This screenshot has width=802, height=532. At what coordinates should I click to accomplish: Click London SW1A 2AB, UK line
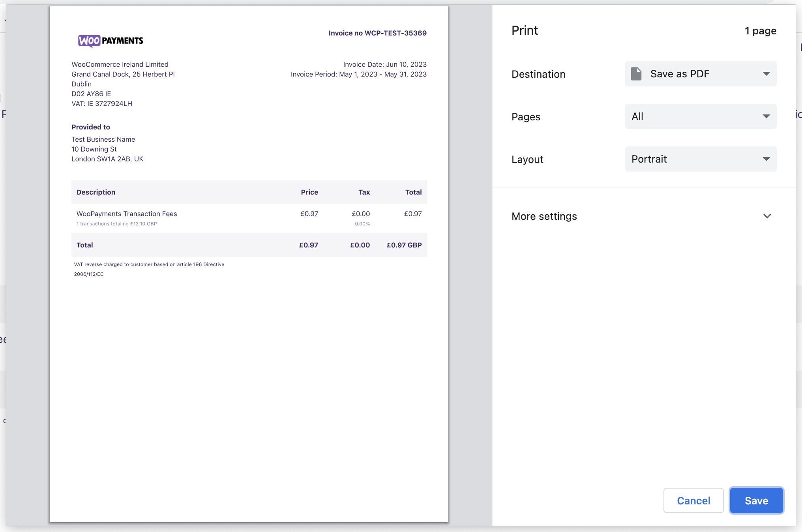[107, 159]
